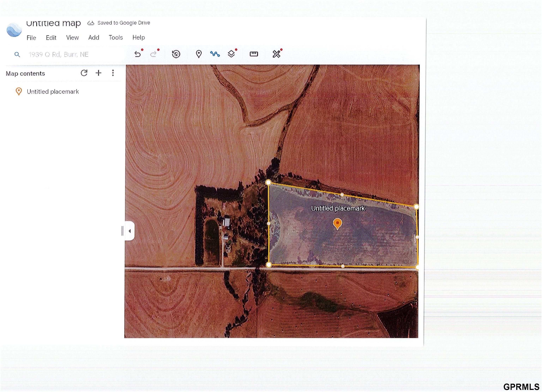
Task: Add new item with plus icon
Action: 98,73
